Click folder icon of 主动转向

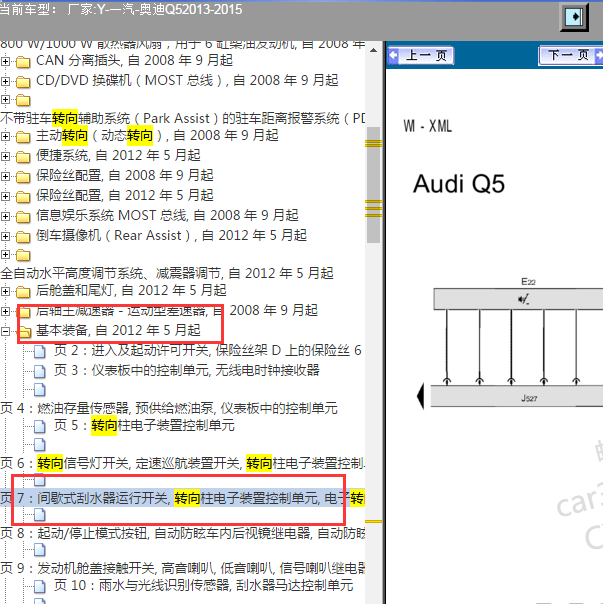pyautogui.click(x=23, y=136)
